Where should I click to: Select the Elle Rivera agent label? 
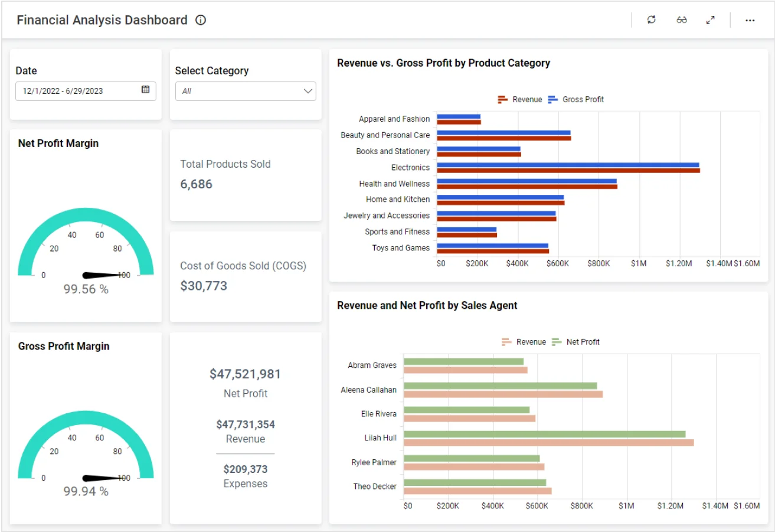point(378,414)
